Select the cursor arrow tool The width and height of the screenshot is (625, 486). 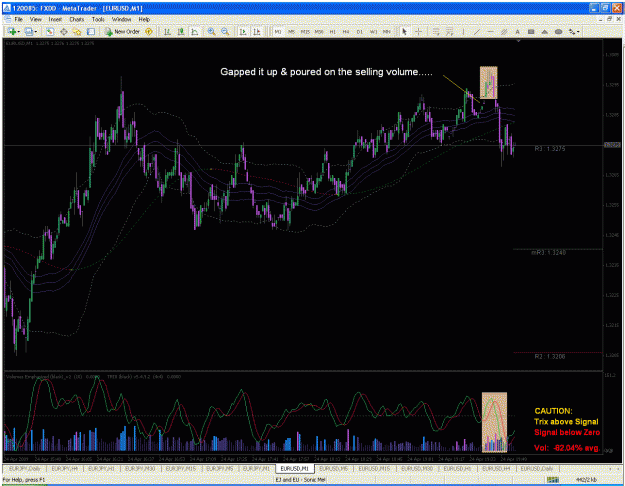pyautogui.click(x=405, y=31)
